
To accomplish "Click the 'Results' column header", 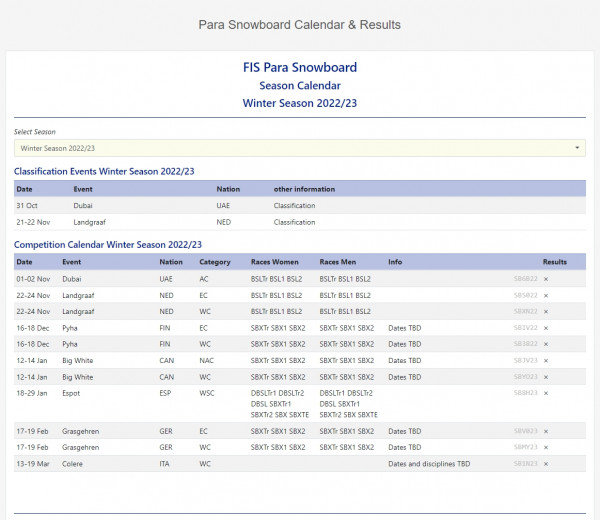I will click(x=555, y=262).
